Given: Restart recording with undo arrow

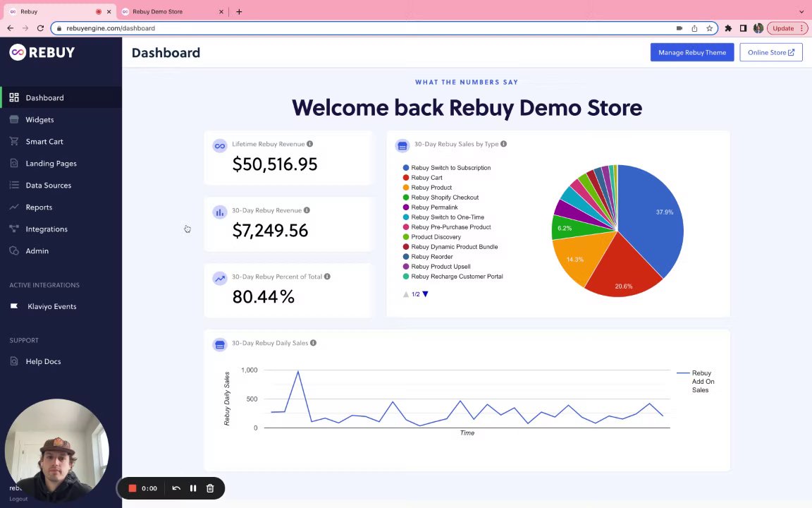Looking at the screenshot, I should click(176, 488).
